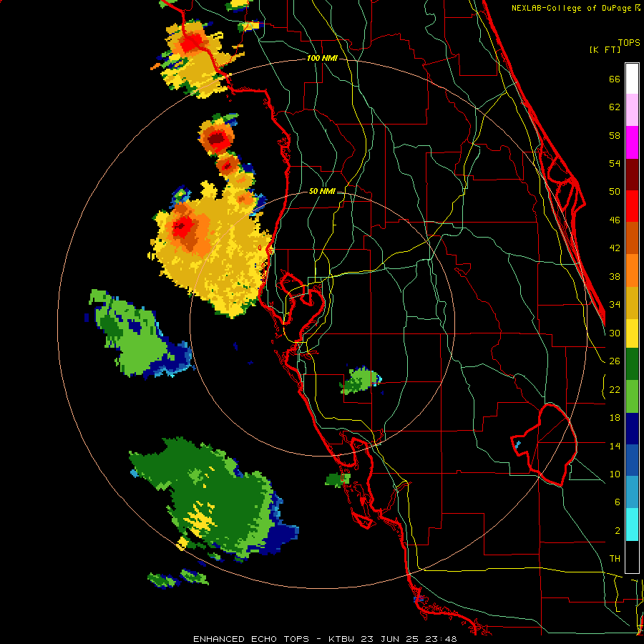
Task: Click the small green echo inside the 50 NMI ring
Action: click(x=360, y=381)
